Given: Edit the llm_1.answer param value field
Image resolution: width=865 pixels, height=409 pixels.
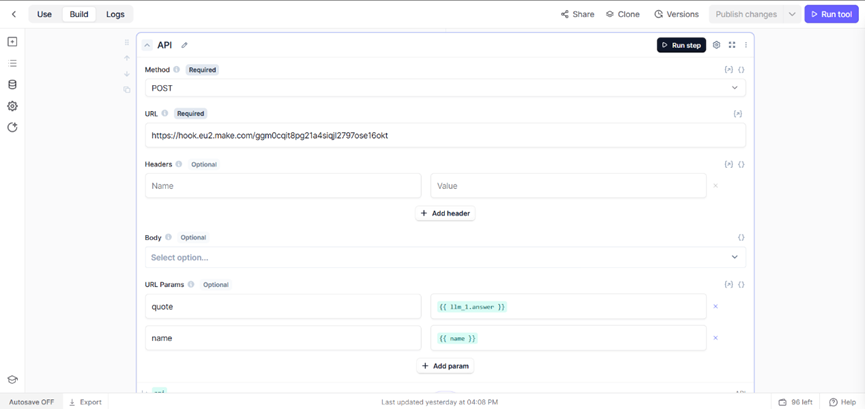Looking at the screenshot, I should [568, 306].
